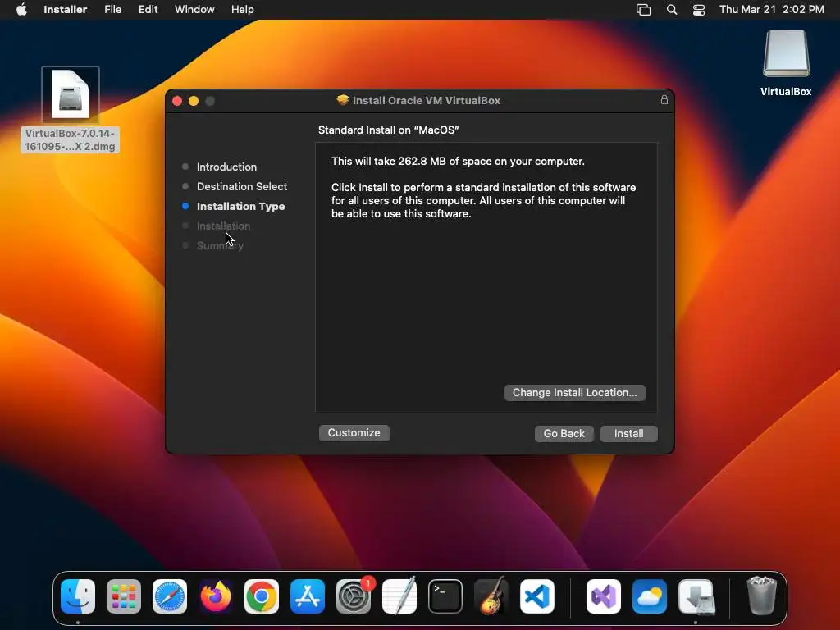The width and height of the screenshot is (840, 630).
Task: Open Launchpad from the dock
Action: [124, 596]
